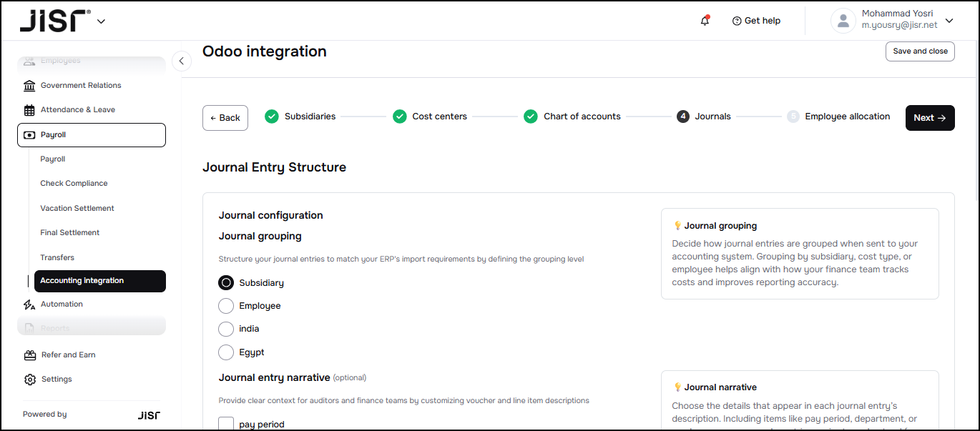
Task: Select the Employee grouping radio button
Action: point(226,306)
